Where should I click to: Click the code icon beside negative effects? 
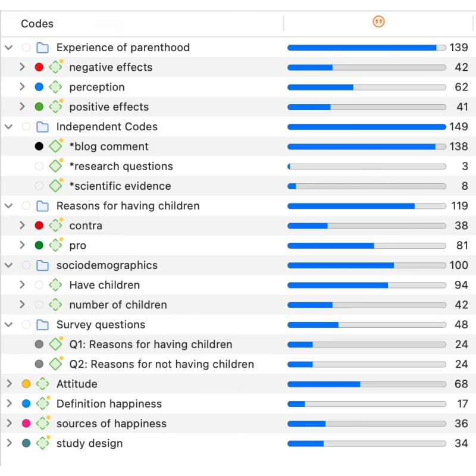(x=55, y=67)
